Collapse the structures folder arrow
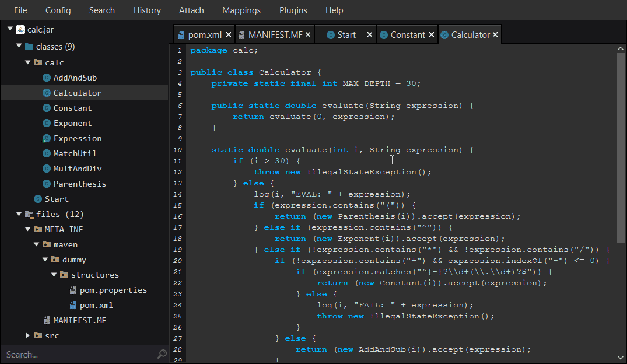The height and width of the screenshot is (364, 627). click(54, 275)
